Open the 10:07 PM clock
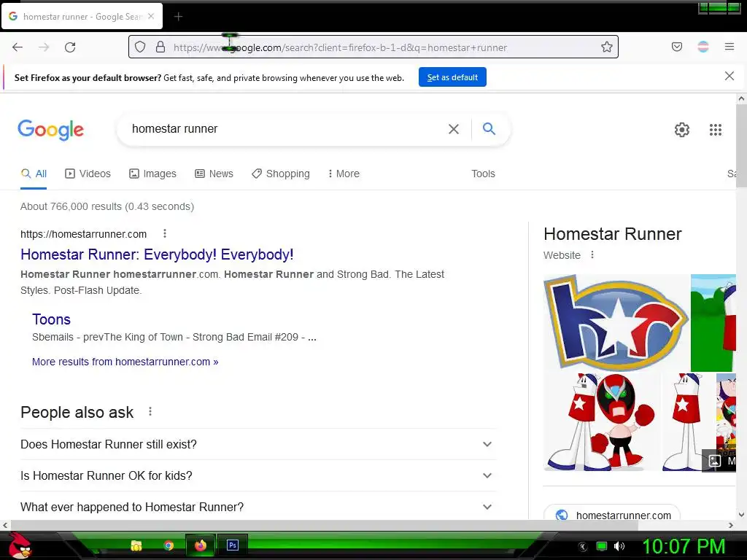 (684, 546)
